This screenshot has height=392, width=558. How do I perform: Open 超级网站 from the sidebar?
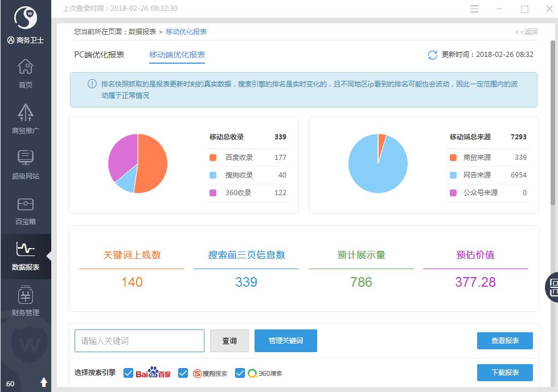tap(25, 164)
